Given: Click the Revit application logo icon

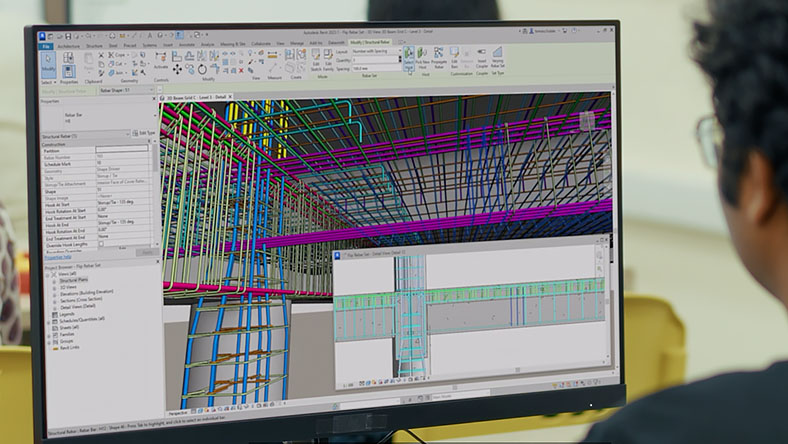Looking at the screenshot, I should [42, 36].
